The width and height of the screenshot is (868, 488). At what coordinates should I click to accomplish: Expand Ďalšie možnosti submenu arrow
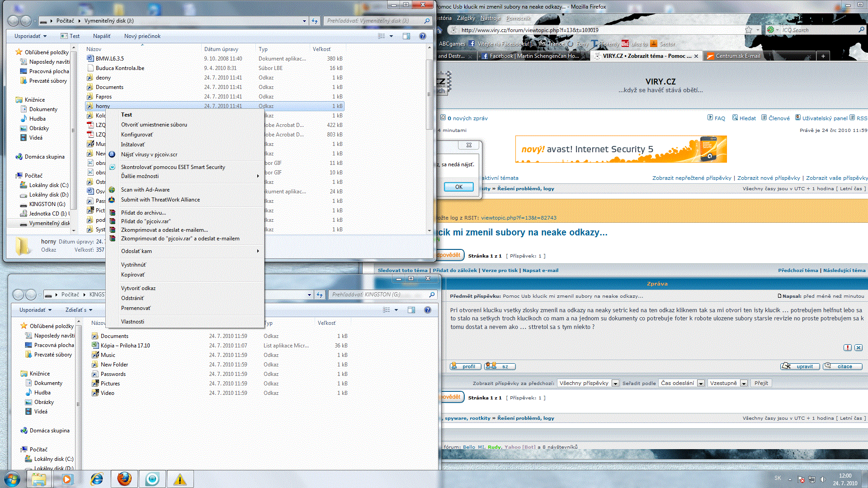tap(258, 176)
